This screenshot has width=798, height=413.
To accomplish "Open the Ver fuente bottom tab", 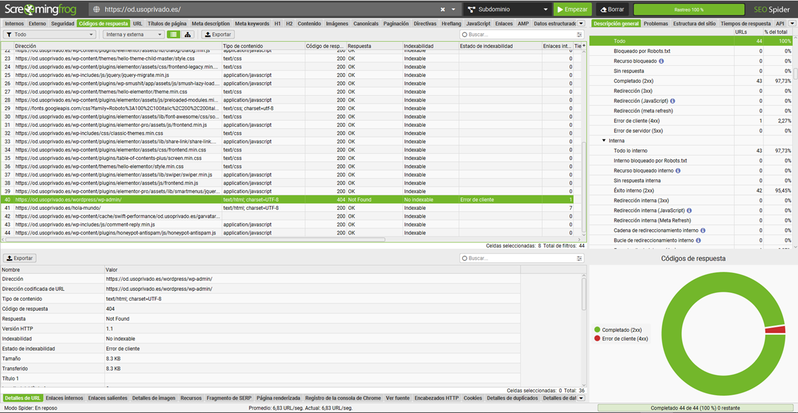I will click(x=397, y=398).
